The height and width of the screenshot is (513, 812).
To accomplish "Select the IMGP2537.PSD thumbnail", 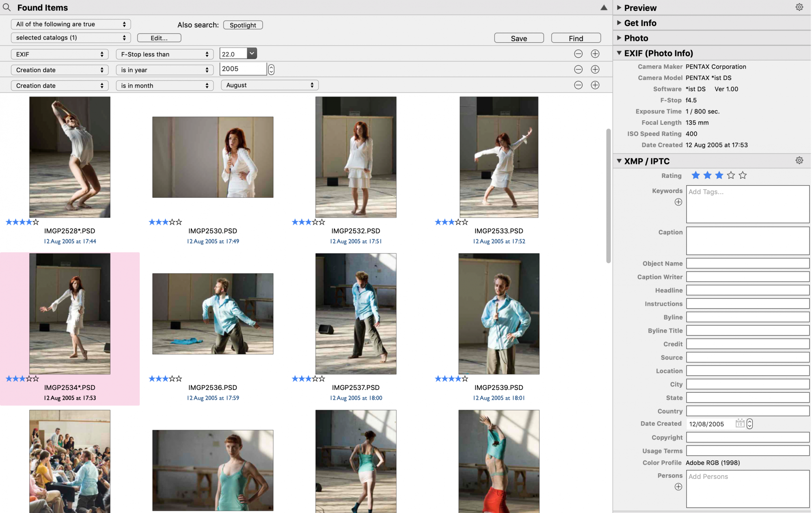I will [356, 314].
